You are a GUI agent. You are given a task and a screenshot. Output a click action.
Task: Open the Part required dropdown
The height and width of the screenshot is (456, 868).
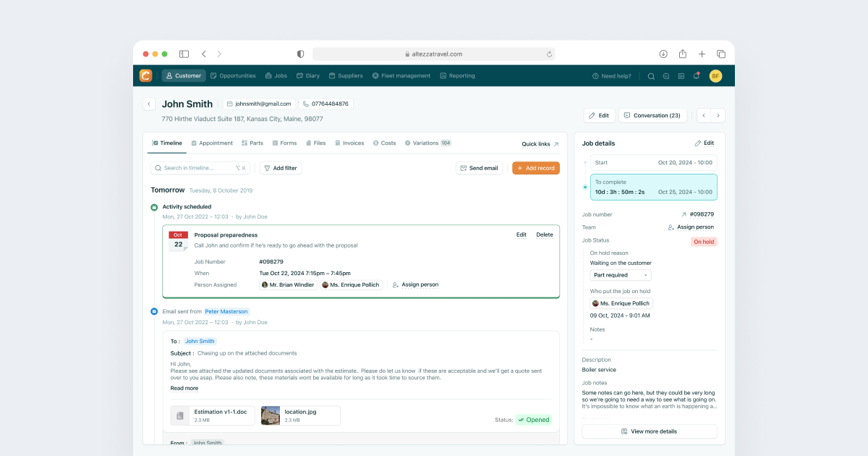[x=621, y=275]
